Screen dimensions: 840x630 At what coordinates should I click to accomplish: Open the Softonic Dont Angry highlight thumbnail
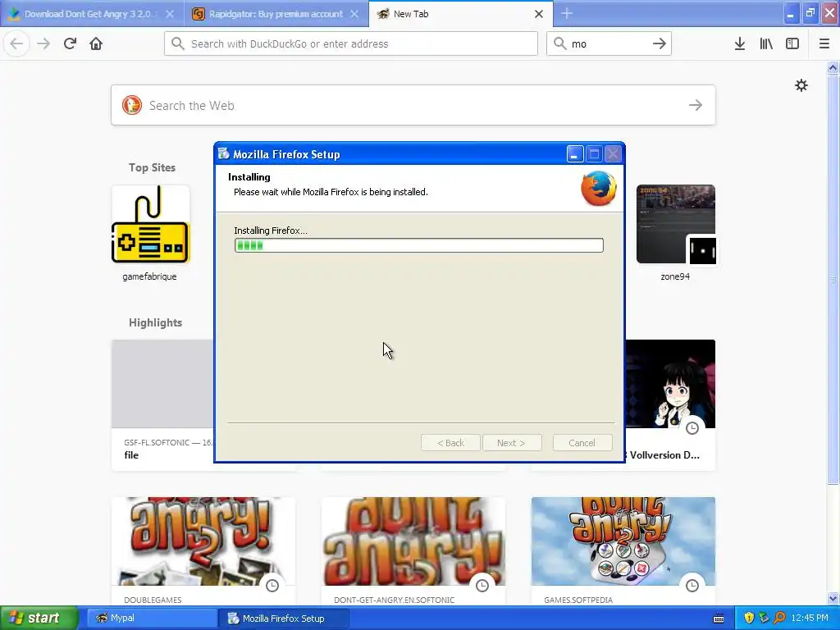pyautogui.click(x=413, y=541)
